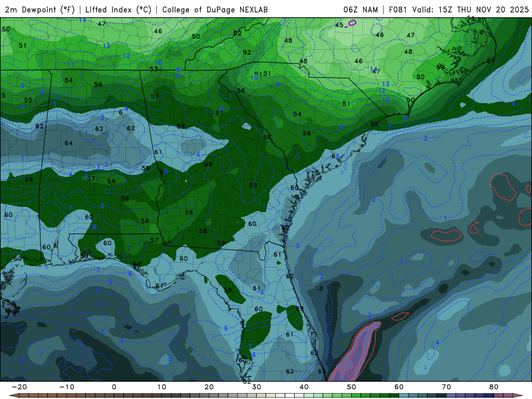The height and width of the screenshot is (399, 532).
Task: Click the blue 11 lifted index contour label
Action: click(x=70, y=64)
